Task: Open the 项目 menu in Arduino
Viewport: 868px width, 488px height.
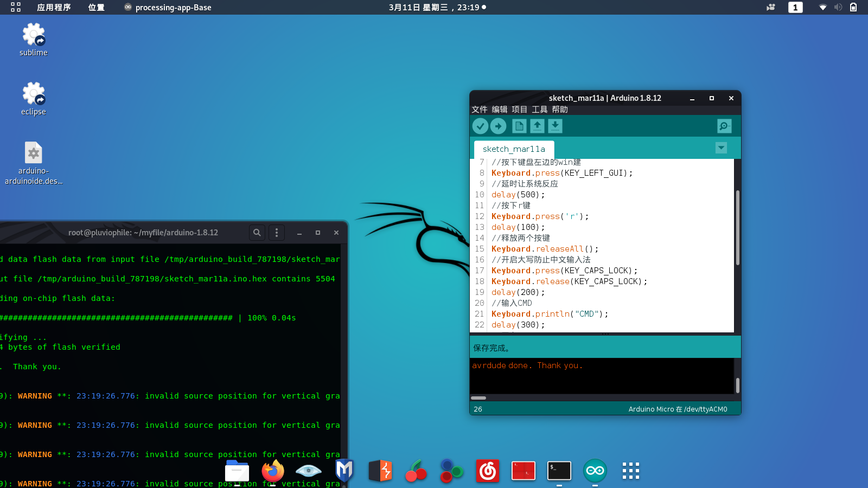Action: (520, 110)
